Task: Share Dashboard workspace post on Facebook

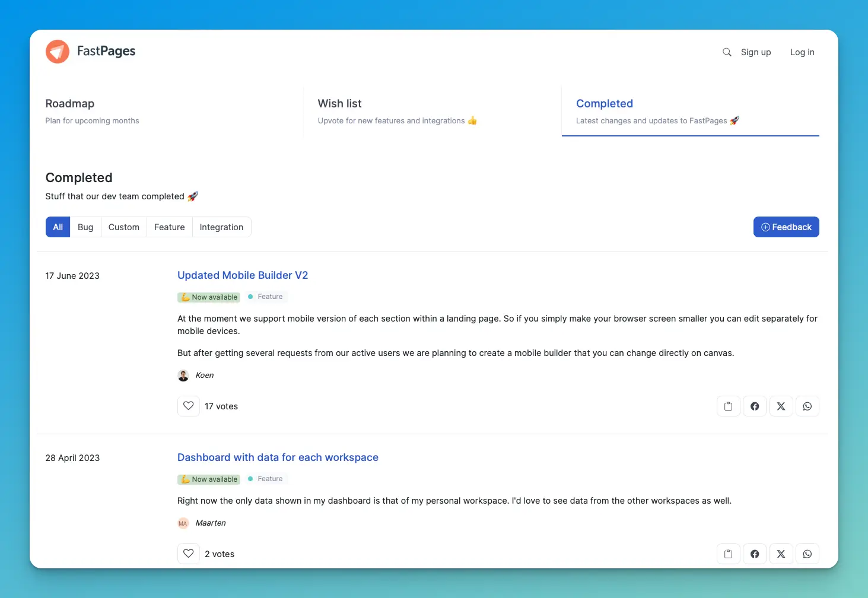Action: [755, 554]
